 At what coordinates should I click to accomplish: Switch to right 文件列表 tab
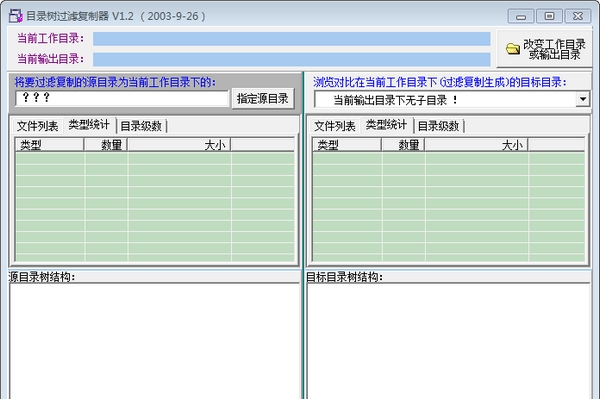coord(334,126)
